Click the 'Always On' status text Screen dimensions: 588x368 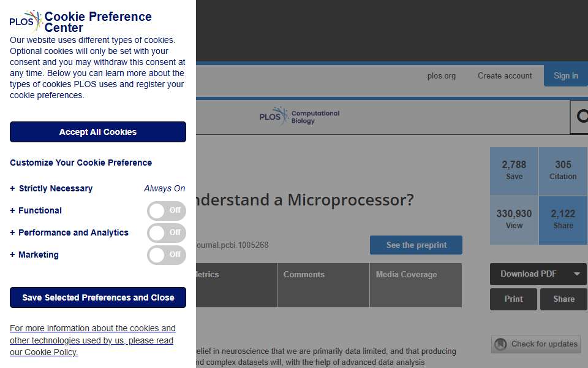click(165, 188)
